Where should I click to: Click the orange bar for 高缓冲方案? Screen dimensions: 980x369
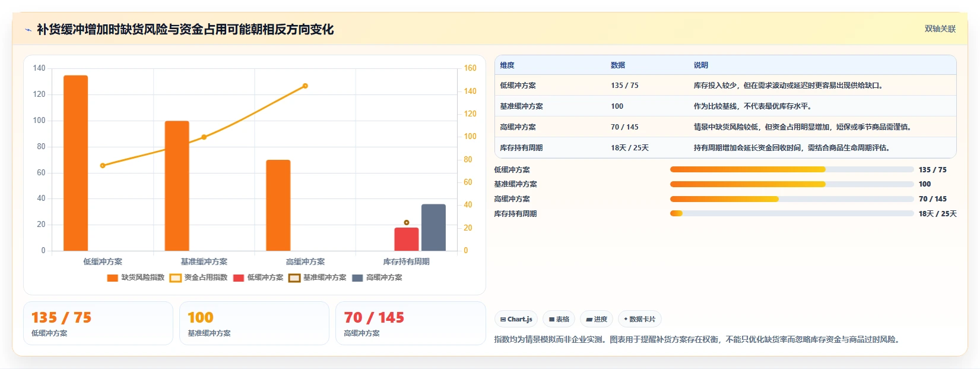[x=278, y=205]
